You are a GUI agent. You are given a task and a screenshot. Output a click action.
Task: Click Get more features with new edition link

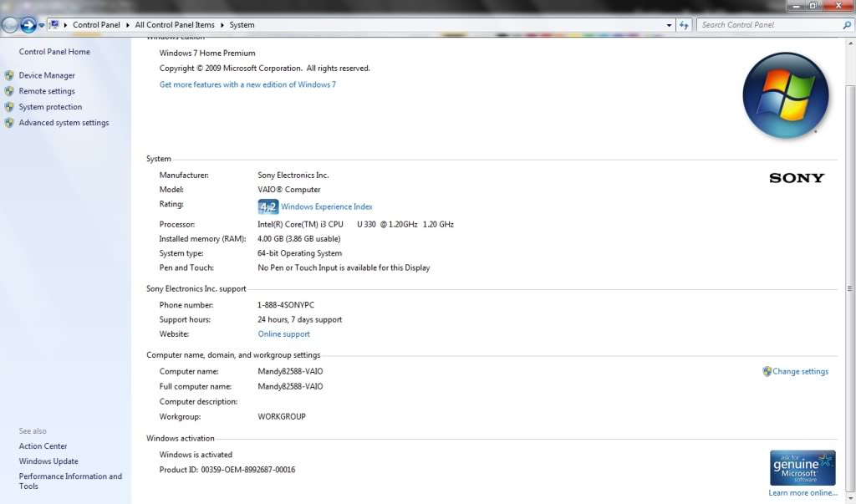pos(247,84)
